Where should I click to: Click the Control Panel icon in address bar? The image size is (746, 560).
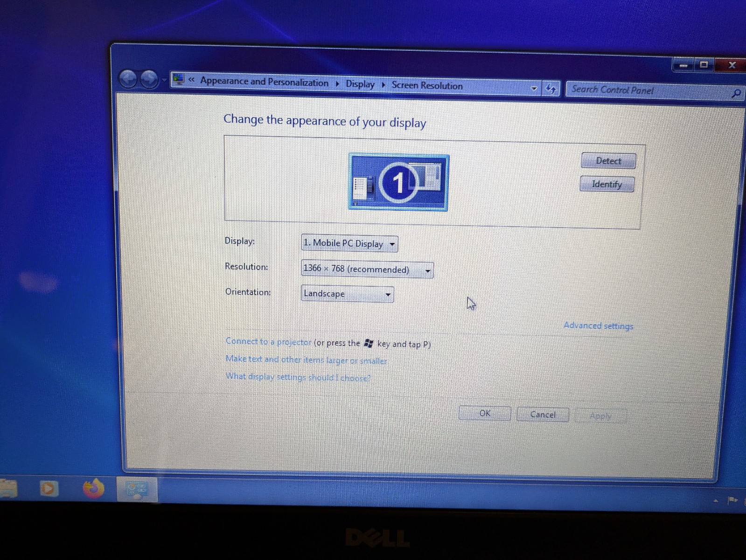[179, 79]
